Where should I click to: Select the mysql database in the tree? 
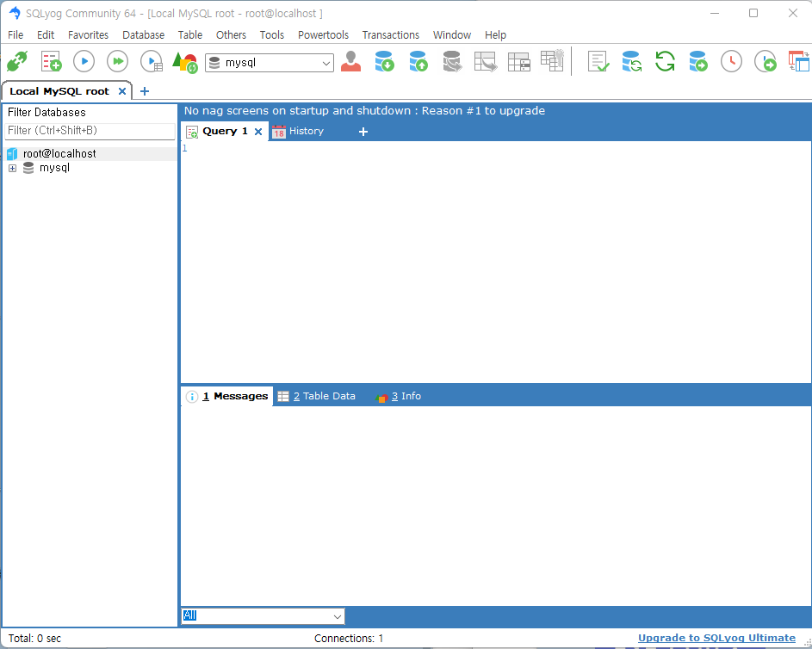54,168
